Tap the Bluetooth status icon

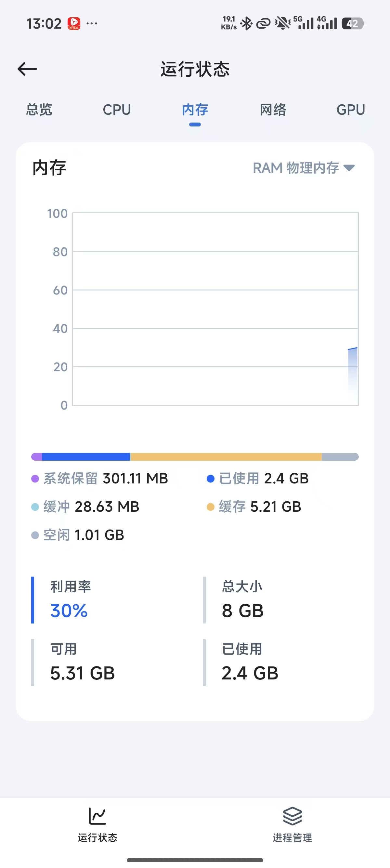click(x=247, y=24)
